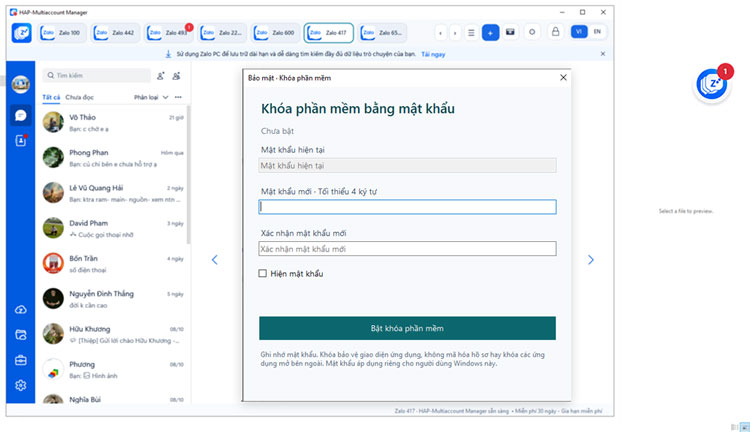Screen dimensions: 750x432
Task: Click the chat list scrollbar
Action: tap(188, 175)
